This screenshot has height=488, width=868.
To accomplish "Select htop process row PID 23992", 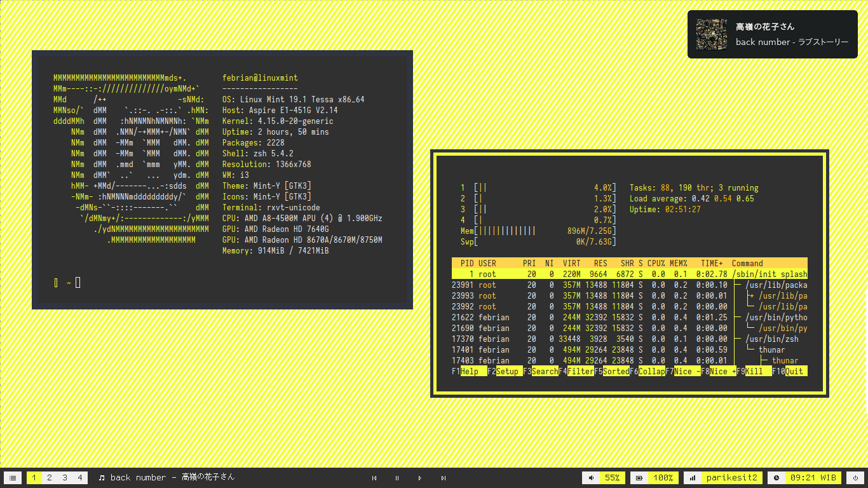I will 630,306.
